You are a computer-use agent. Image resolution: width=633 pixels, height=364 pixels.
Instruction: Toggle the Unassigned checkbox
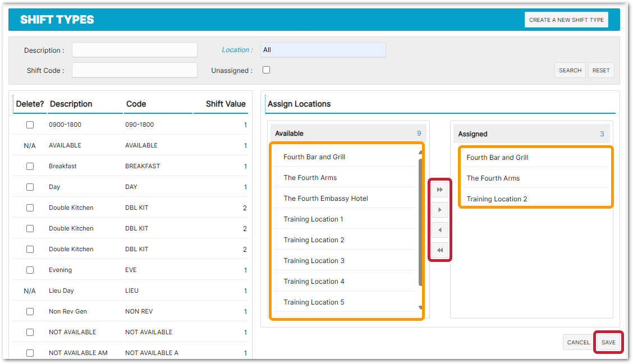(267, 70)
